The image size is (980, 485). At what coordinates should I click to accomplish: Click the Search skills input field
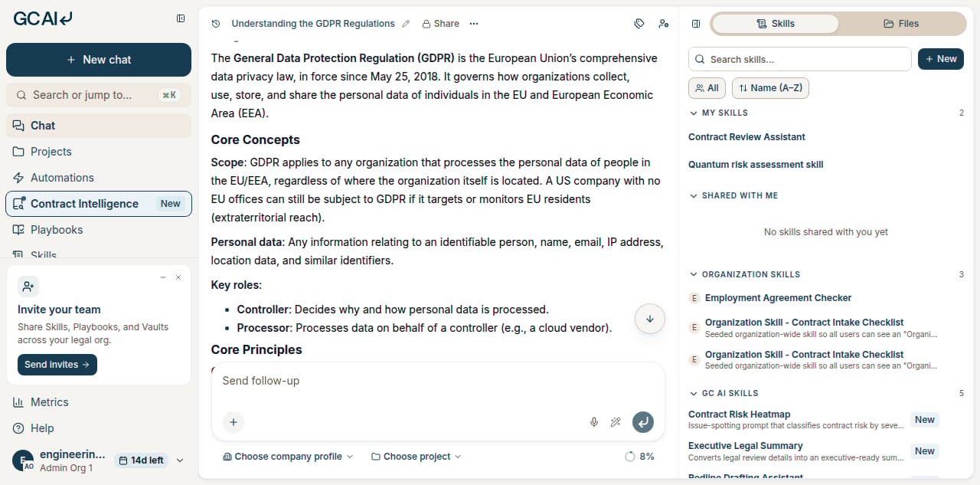pyautogui.click(x=800, y=59)
